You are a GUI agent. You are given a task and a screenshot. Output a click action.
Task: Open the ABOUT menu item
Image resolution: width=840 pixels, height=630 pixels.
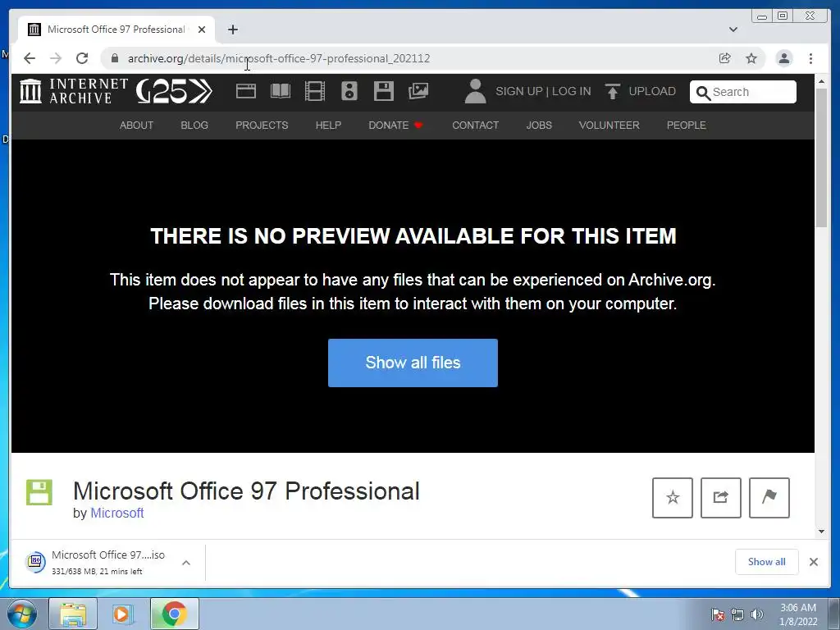click(136, 126)
